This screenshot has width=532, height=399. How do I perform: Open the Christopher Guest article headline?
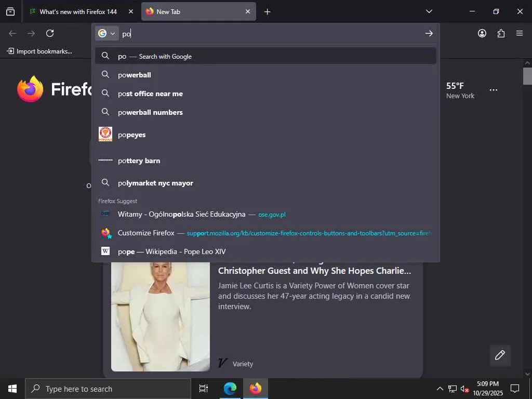pos(314,270)
